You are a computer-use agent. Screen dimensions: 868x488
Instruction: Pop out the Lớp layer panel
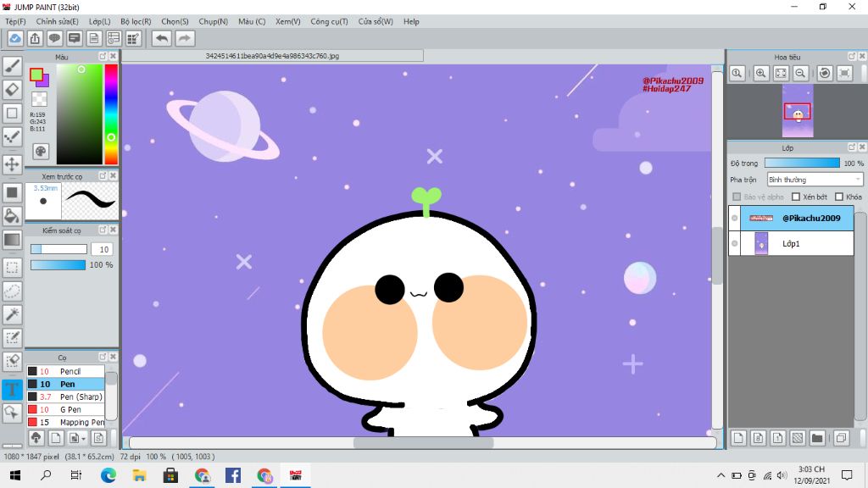tap(852, 147)
